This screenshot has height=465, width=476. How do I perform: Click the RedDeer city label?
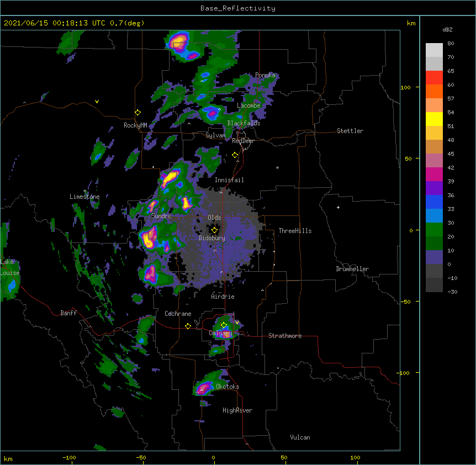tap(243, 141)
